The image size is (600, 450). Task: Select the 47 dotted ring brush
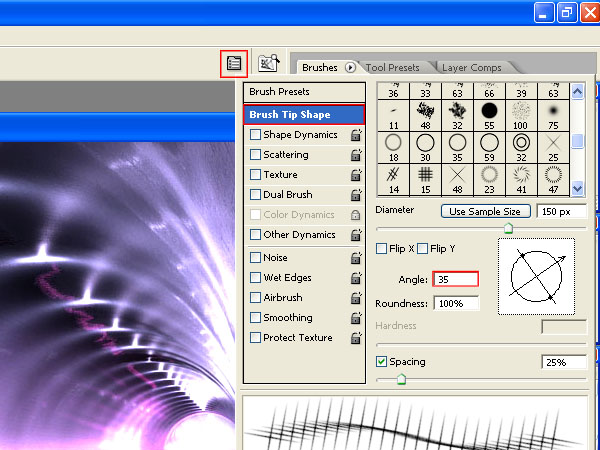point(553,180)
